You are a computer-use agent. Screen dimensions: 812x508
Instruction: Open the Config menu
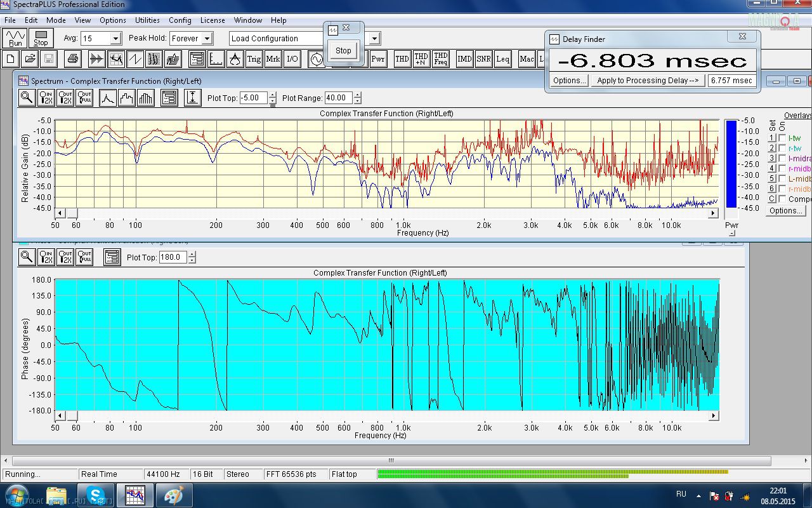click(x=180, y=20)
